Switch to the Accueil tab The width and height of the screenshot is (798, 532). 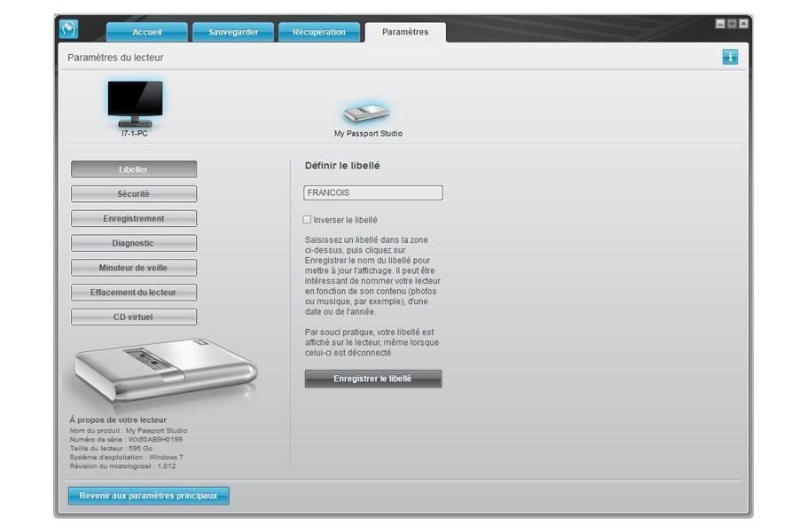coord(147,33)
